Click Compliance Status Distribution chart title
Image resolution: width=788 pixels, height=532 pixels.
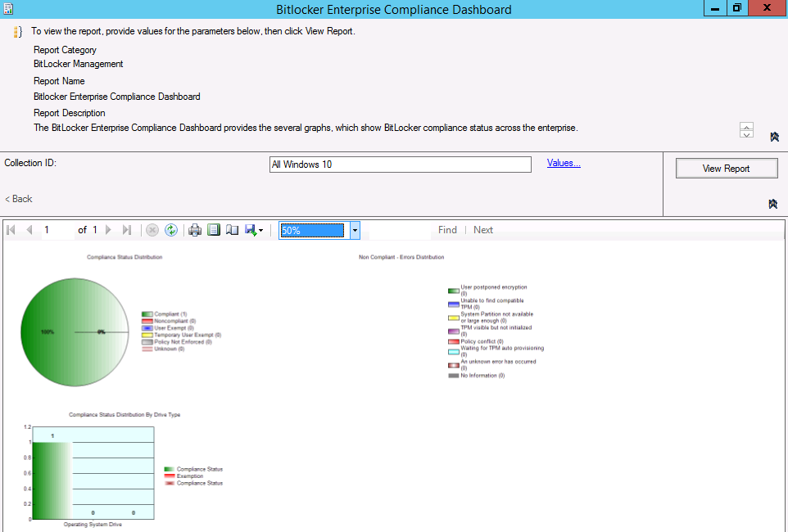click(125, 257)
